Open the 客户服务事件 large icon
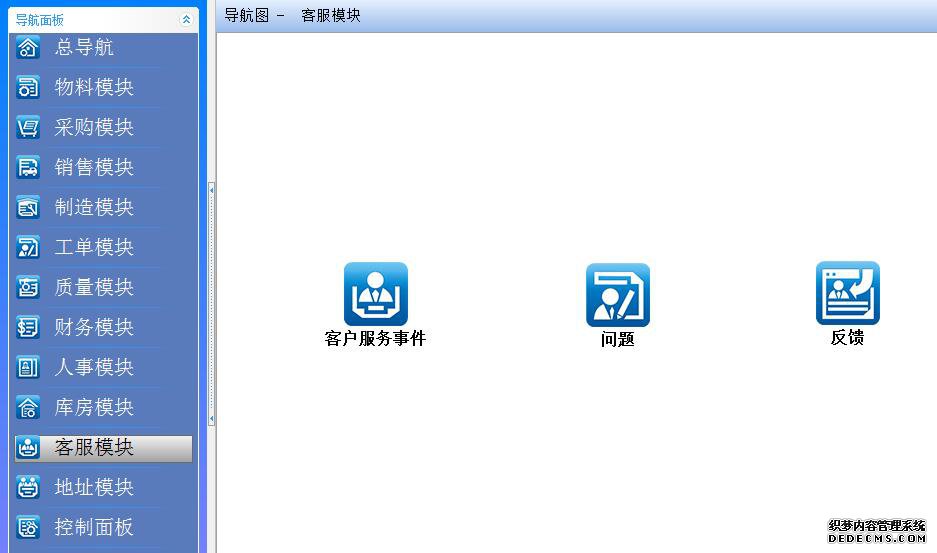 click(x=376, y=294)
